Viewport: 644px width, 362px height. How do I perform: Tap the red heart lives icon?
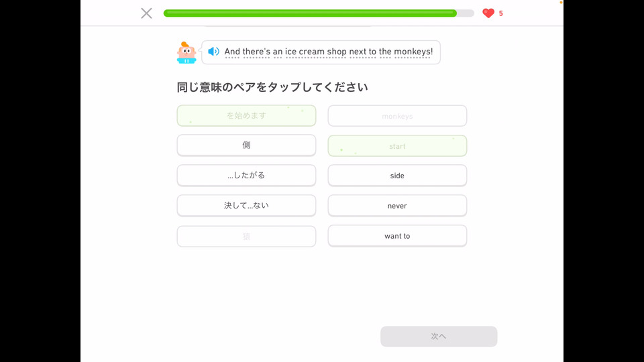[488, 13]
